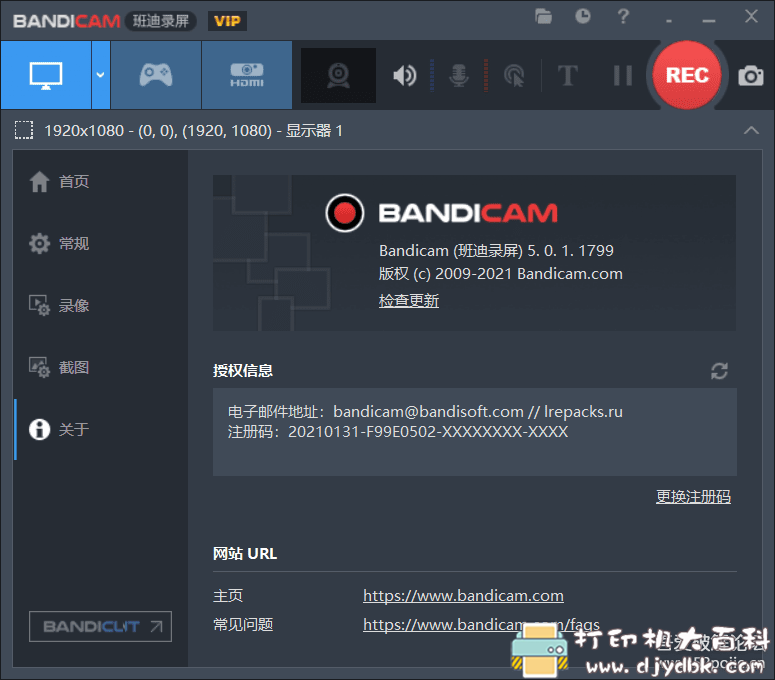Close the Bandicam window
Screen dimensions: 775x680
[751, 16]
